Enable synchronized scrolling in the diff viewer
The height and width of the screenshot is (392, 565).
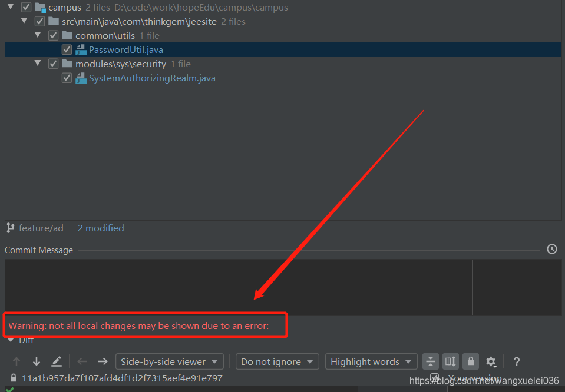point(451,361)
